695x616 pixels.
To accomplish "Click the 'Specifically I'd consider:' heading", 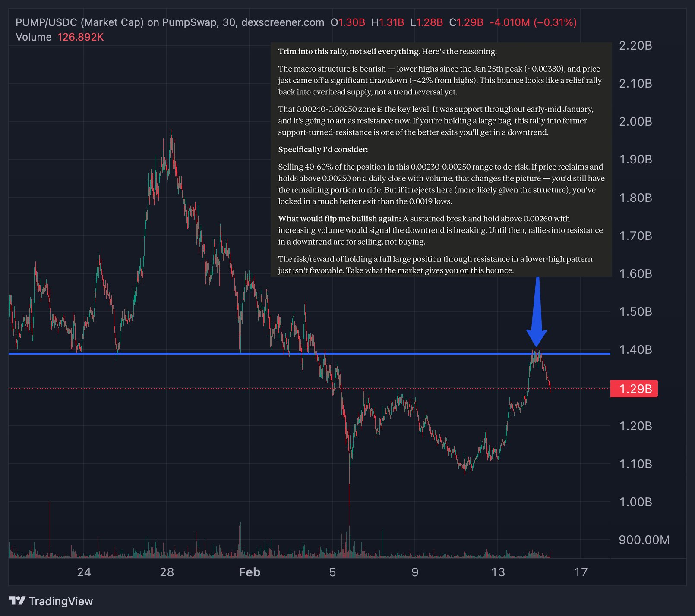I will [x=323, y=149].
